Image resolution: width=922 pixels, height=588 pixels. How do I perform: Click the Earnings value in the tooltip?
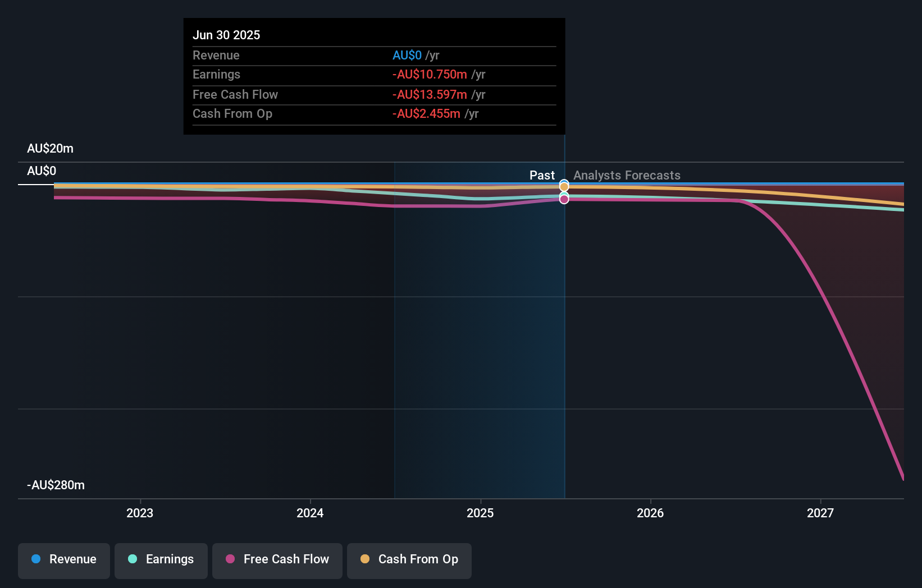tap(429, 74)
